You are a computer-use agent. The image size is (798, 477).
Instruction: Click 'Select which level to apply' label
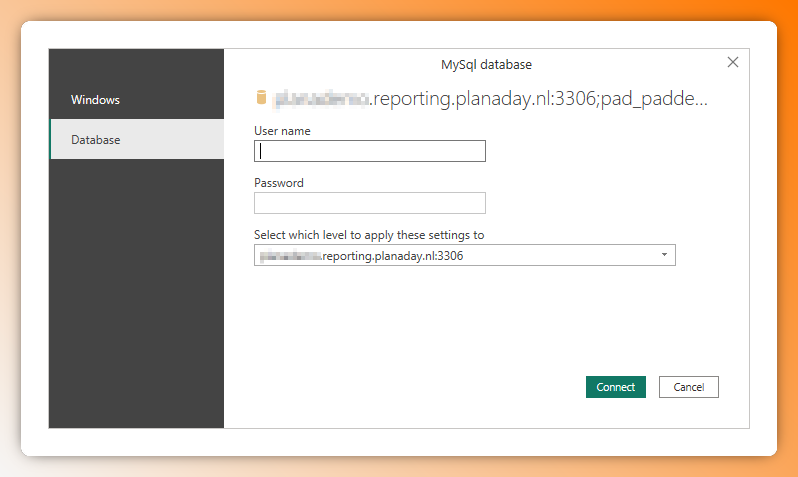point(369,235)
